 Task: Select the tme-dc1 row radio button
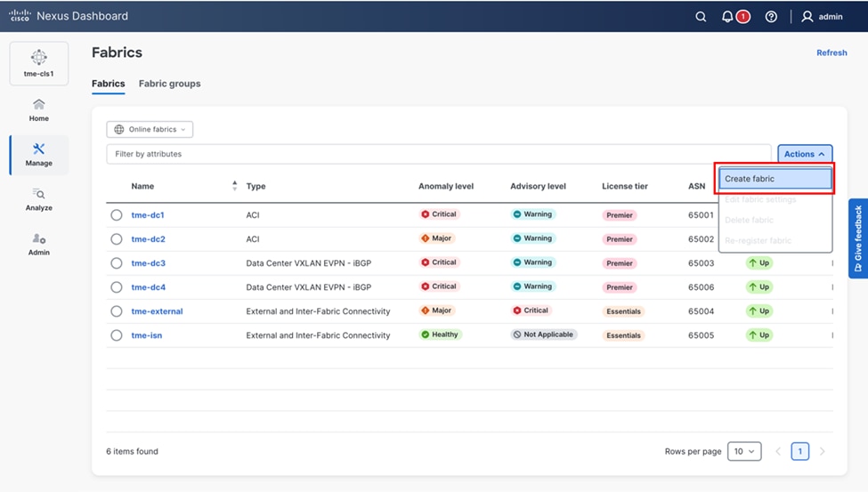(x=117, y=214)
